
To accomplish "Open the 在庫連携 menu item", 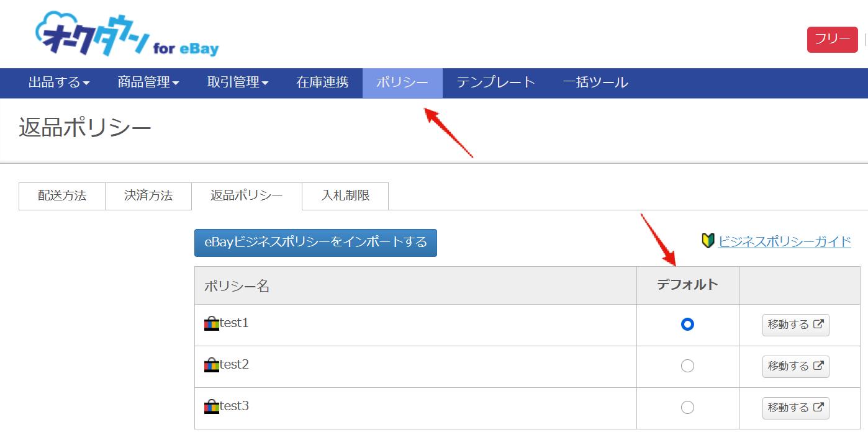I will [322, 83].
